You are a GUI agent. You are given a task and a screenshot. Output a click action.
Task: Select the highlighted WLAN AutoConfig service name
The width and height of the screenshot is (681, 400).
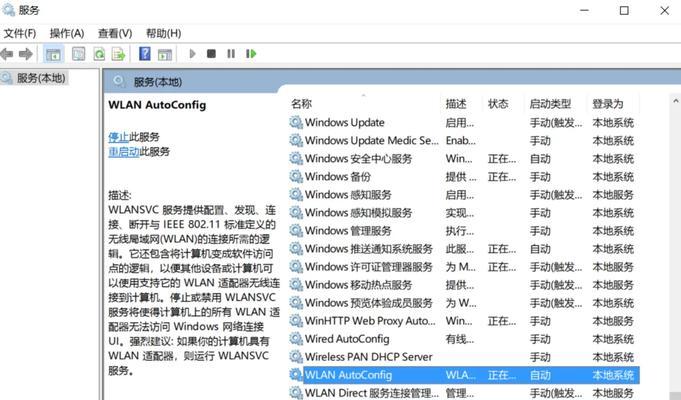[x=348, y=375]
